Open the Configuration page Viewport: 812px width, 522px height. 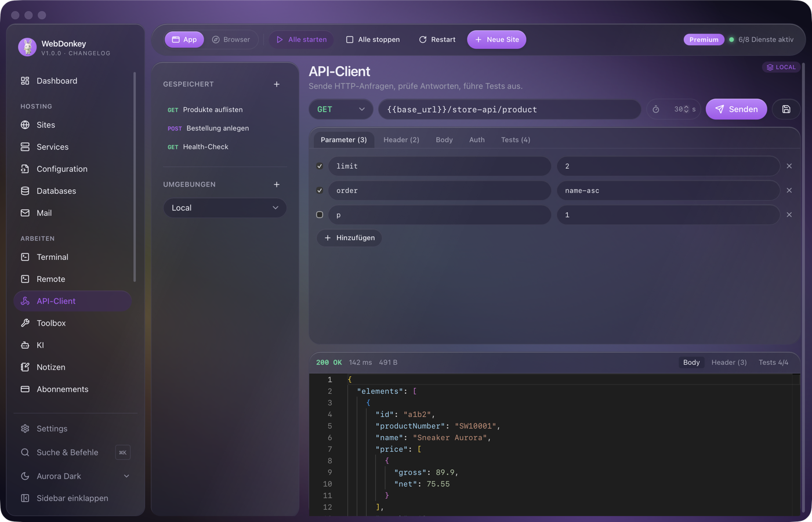click(x=72, y=169)
